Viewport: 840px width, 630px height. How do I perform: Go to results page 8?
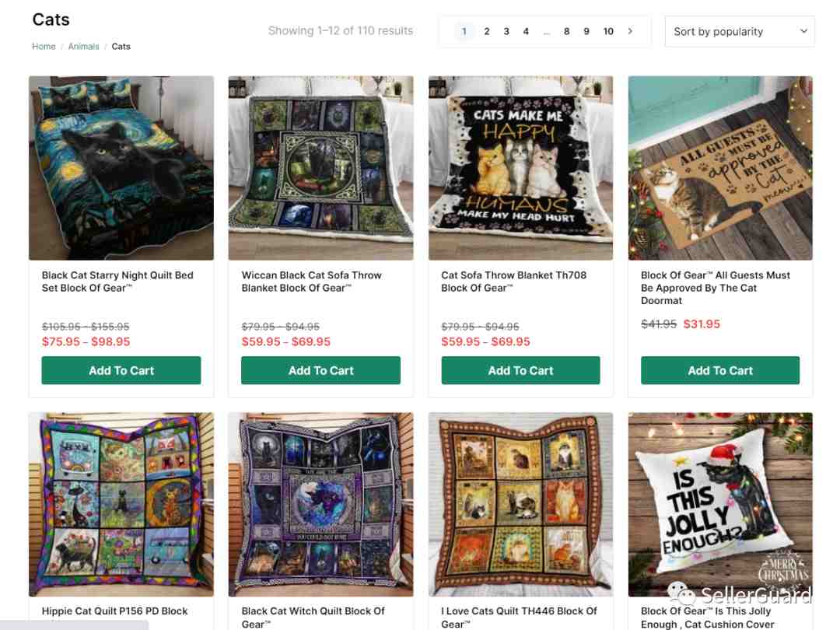pos(566,31)
